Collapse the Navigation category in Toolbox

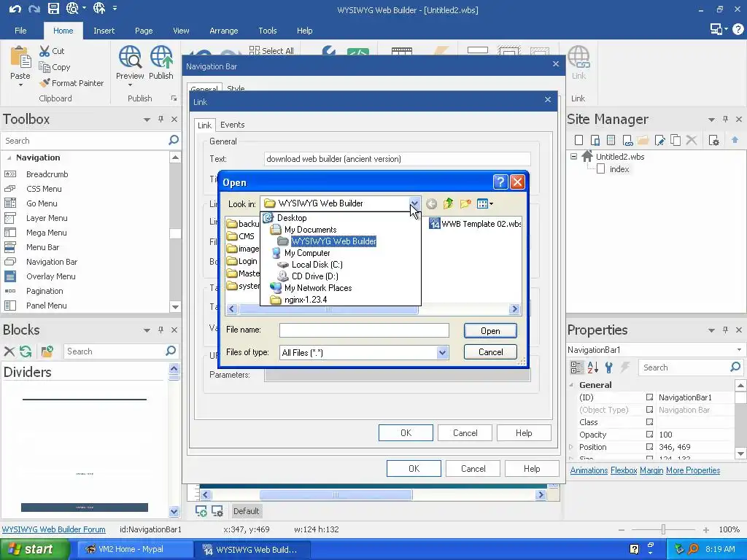[x=9, y=157]
